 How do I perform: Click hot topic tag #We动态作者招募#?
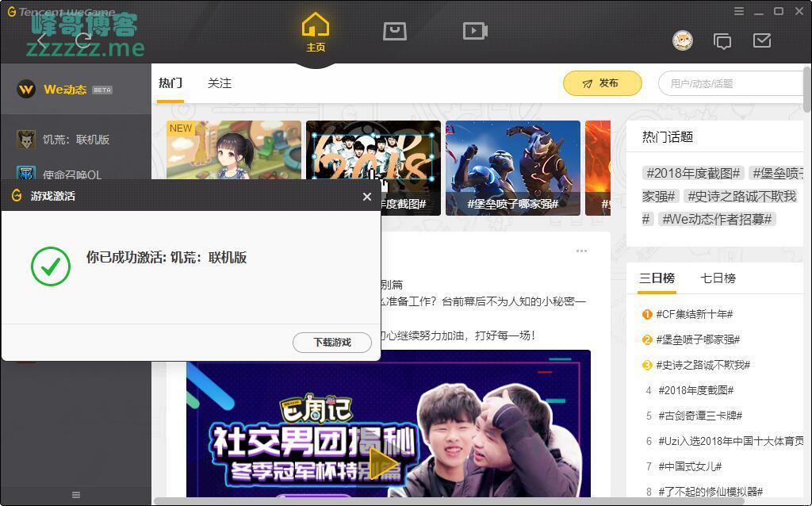pyautogui.click(x=717, y=219)
